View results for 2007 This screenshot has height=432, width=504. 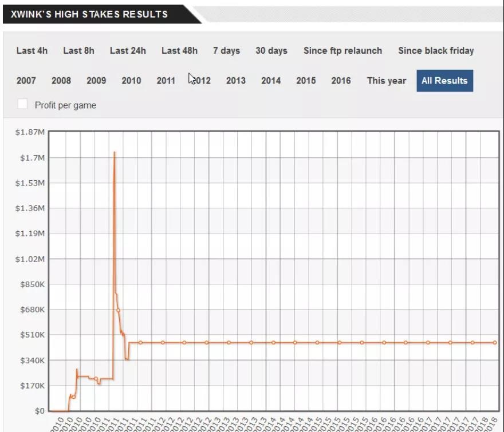coord(26,81)
